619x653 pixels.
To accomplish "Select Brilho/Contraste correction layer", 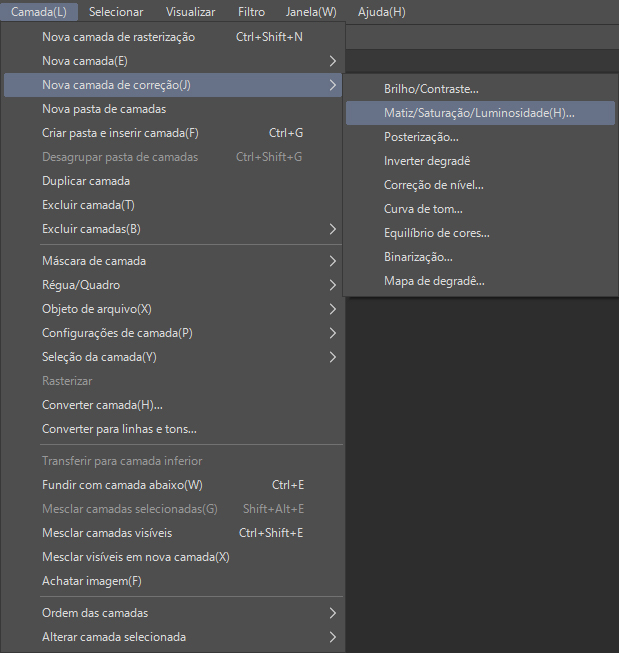I will pyautogui.click(x=431, y=89).
